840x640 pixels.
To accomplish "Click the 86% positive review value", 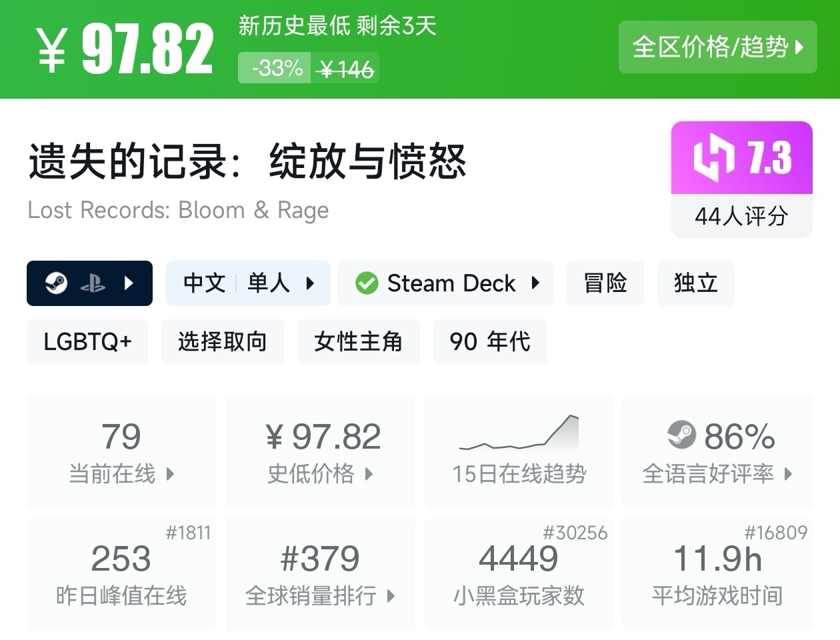I will (739, 437).
